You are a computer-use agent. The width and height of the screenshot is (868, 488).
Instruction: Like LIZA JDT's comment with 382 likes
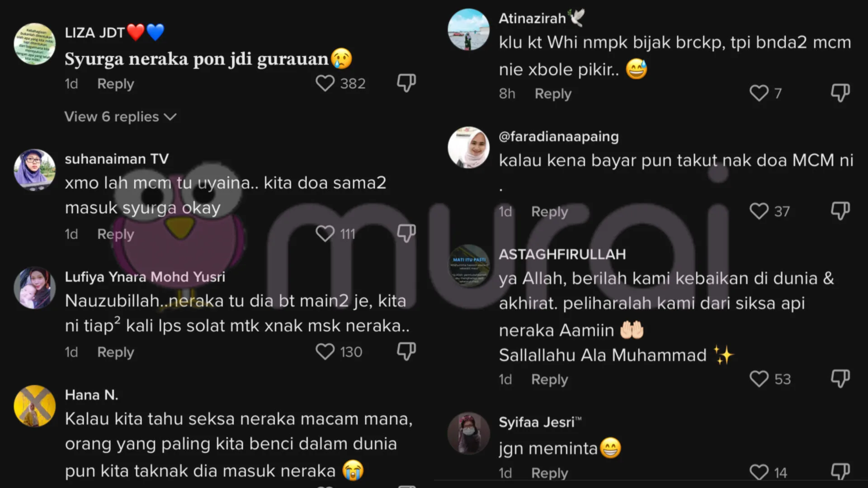pyautogui.click(x=325, y=84)
